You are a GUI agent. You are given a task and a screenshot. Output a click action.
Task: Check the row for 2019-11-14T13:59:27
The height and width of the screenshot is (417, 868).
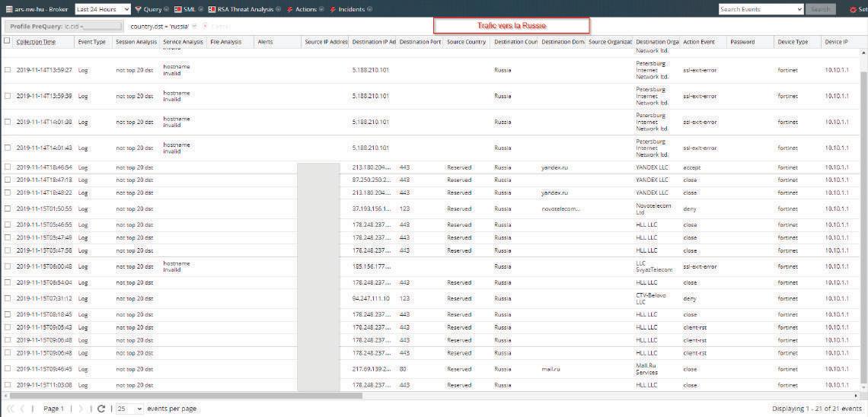click(x=7, y=70)
